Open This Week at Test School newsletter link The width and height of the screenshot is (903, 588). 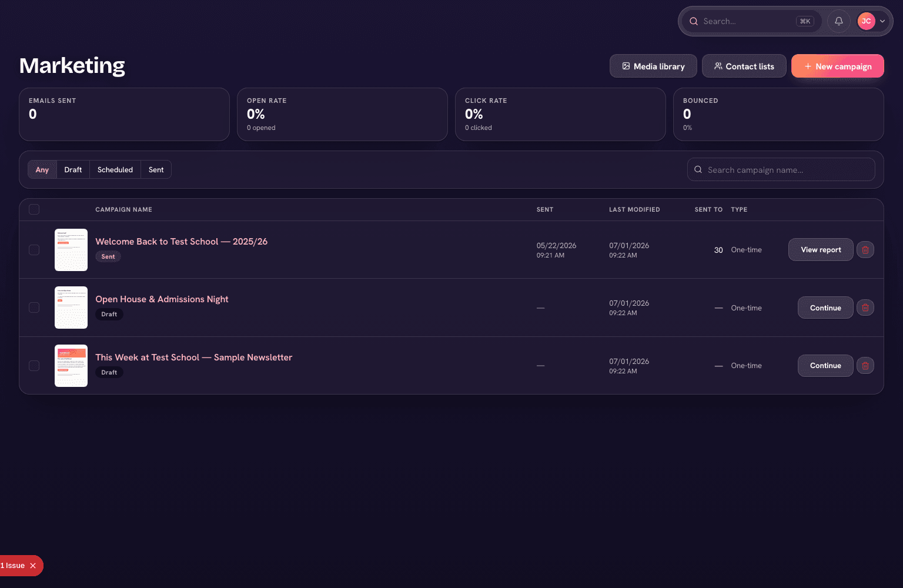pos(194,358)
